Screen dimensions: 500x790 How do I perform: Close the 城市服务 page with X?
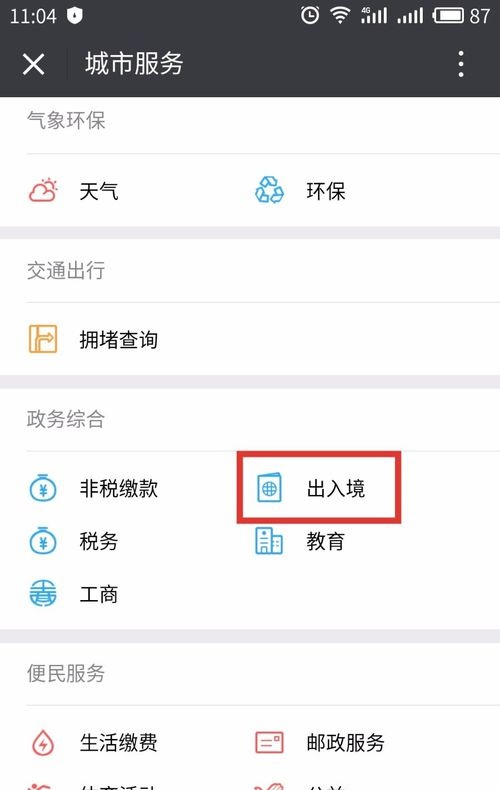[33, 64]
